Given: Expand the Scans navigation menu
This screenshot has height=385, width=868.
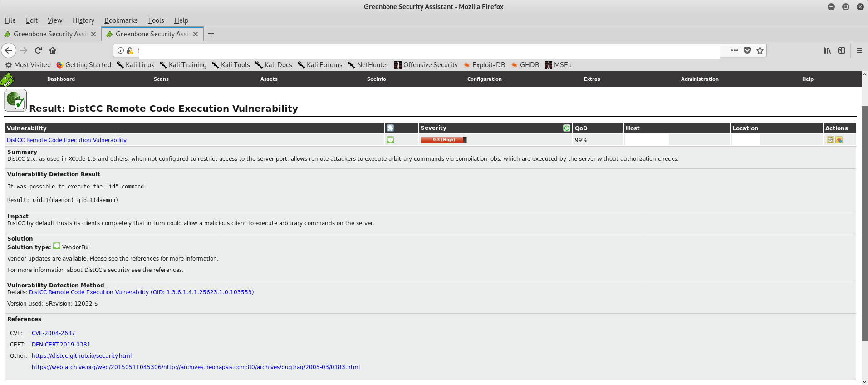Looking at the screenshot, I should pyautogui.click(x=161, y=79).
